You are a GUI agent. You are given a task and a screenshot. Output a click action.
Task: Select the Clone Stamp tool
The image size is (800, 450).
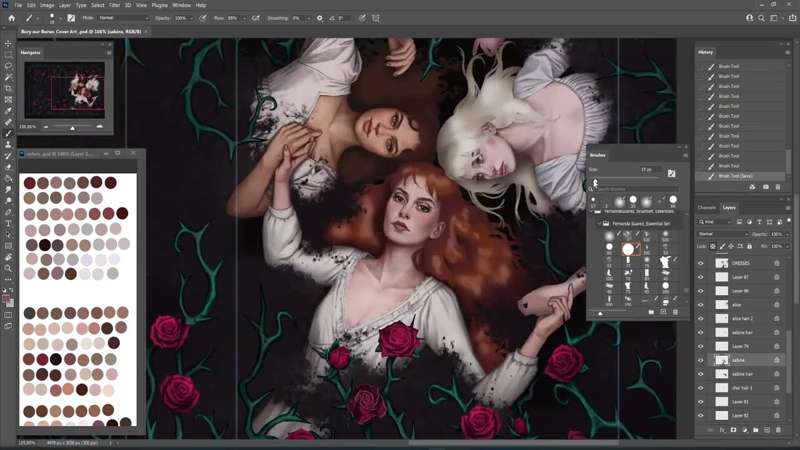(8, 145)
